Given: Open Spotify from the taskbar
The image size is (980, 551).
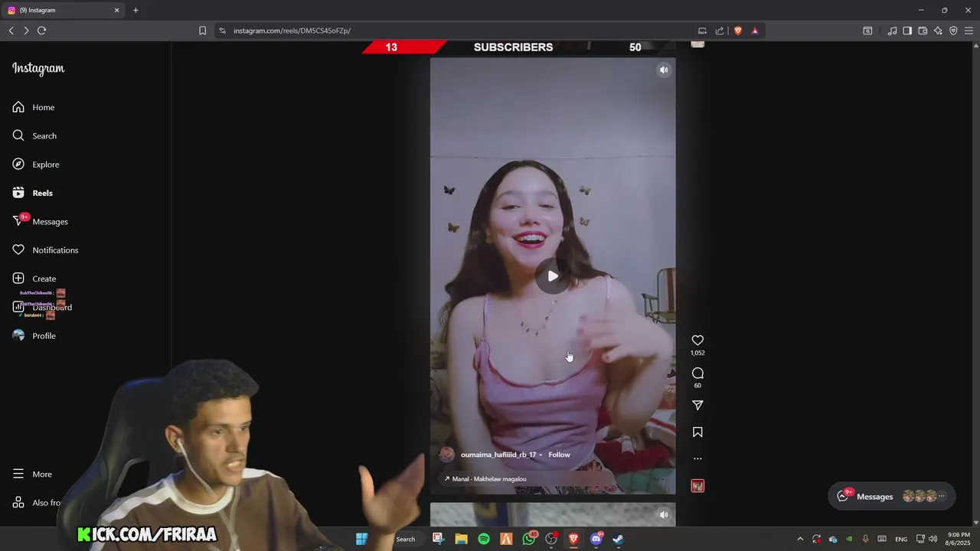Looking at the screenshot, I should pyautogui.click(x=484, y=539).
